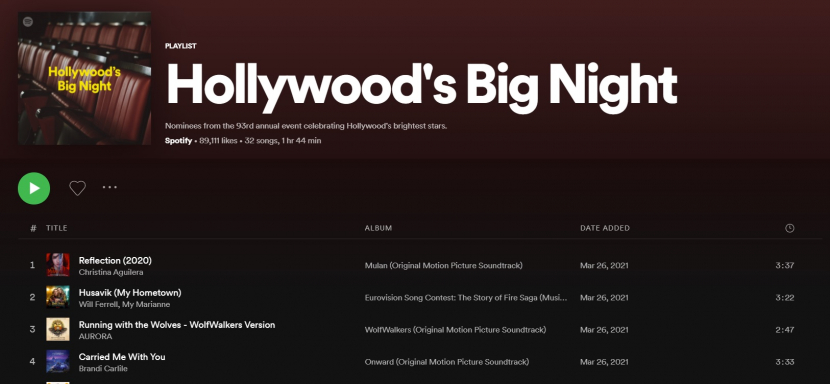Like the playlist with the heart icon
Screen dimensions: 830x384
click(x=77, y=188)
